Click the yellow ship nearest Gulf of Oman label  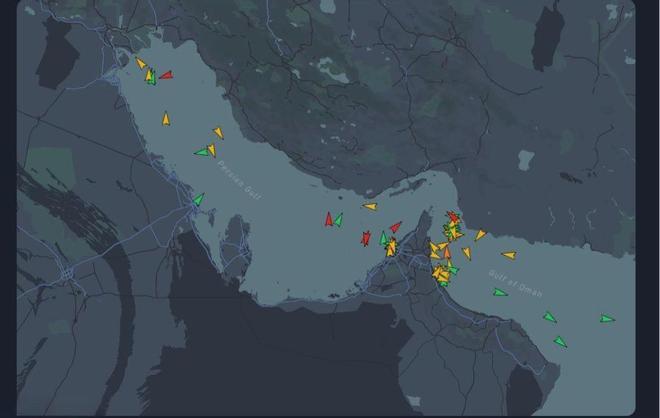tap(508, 255)
